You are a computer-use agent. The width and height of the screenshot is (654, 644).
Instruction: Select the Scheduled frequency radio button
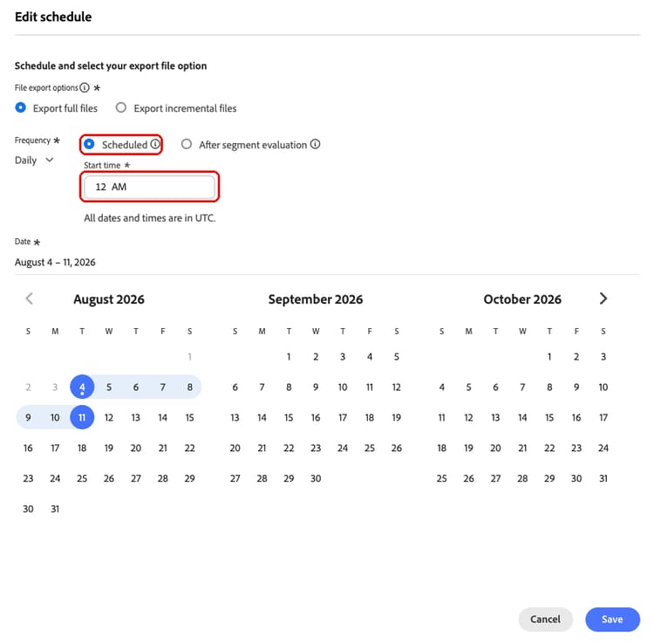[89, 144]
